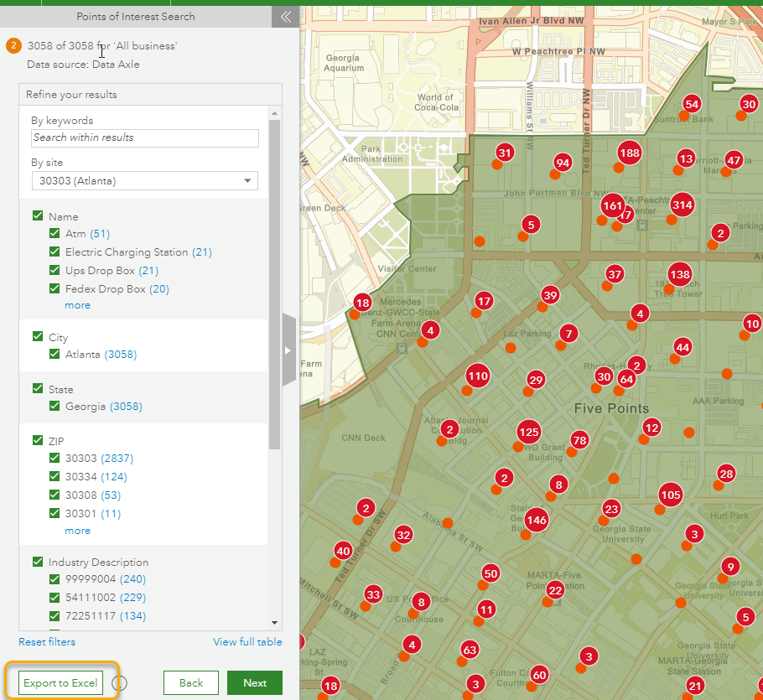Image resolution: width=763 pixels, height=700 pixels.
Task: Disable the ZIP 30303 filter checkbox
Action: coord(54,458)
